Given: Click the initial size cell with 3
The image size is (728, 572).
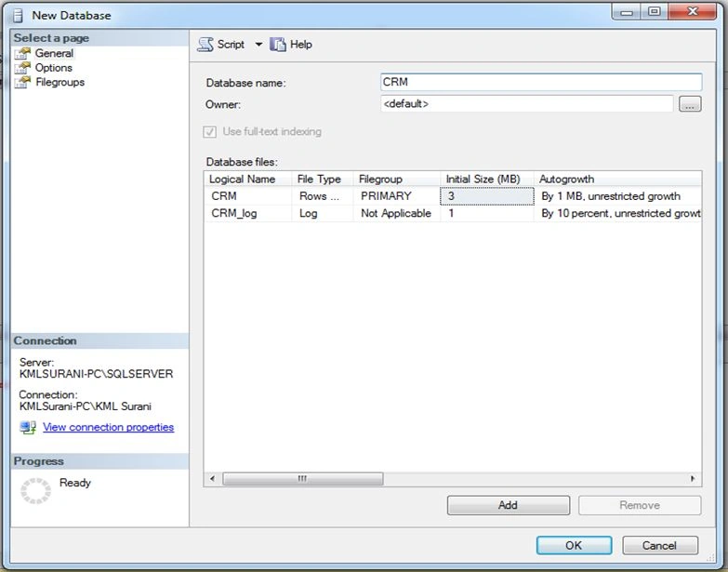Looking at the screenshot, I should tap(487, 196).
